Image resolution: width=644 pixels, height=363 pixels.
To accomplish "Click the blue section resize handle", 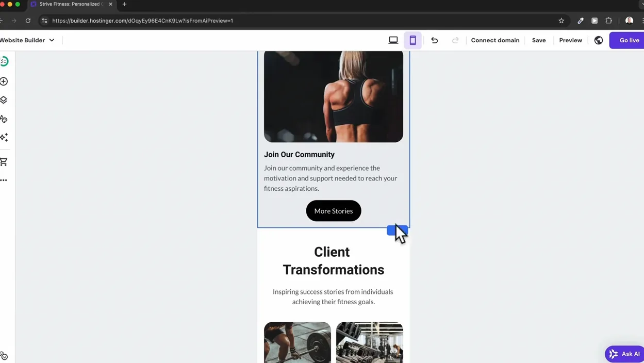I will click(x=397, y=230).
